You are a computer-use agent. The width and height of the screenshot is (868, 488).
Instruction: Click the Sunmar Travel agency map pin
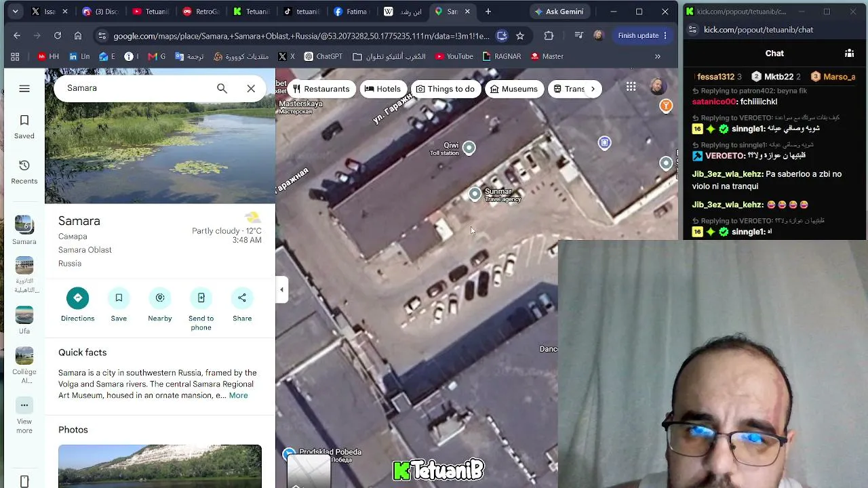(475, 195)
